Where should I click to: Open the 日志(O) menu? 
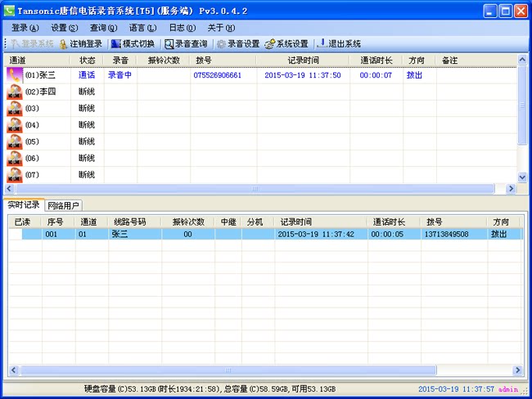pyautogui.click(x=183, y=28)
